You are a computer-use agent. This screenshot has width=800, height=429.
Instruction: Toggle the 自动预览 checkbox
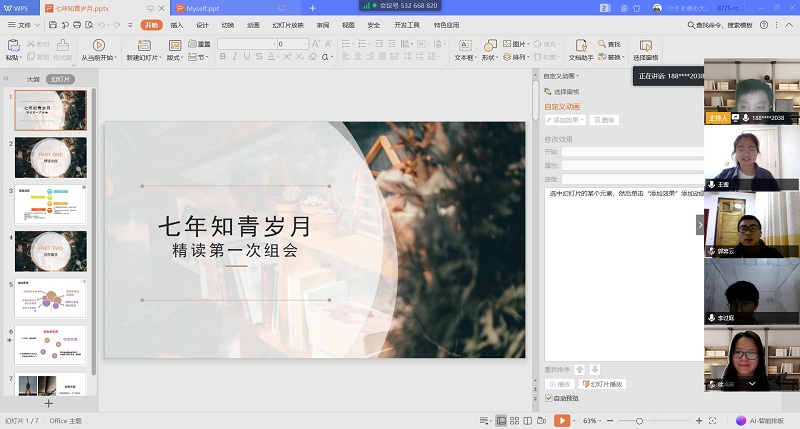(x=549, y=398)
